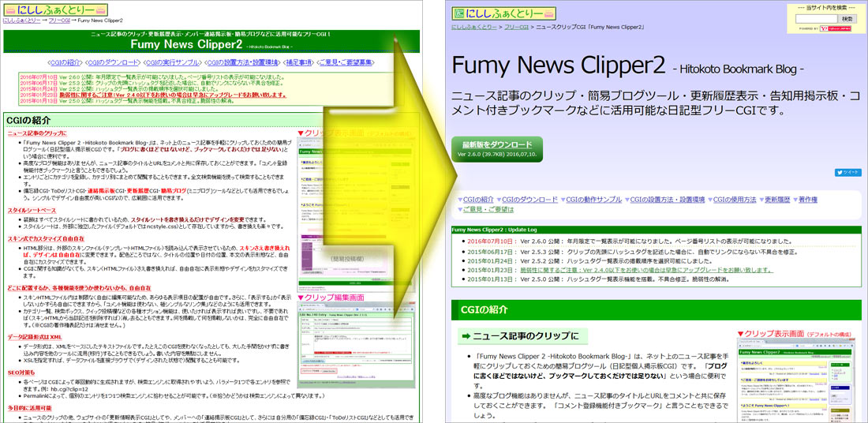Open the フリーCGI breadcrumb on the lavender page
The width and height of the screenshot is (868, 423).
pyautogui.click(x=516, y=27)
